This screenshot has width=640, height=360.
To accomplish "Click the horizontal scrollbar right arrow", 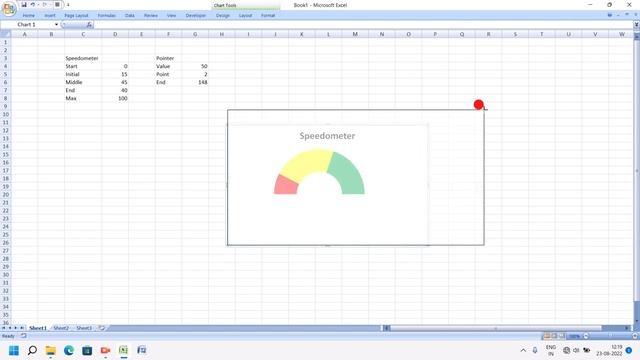I will tap(627, 328).
